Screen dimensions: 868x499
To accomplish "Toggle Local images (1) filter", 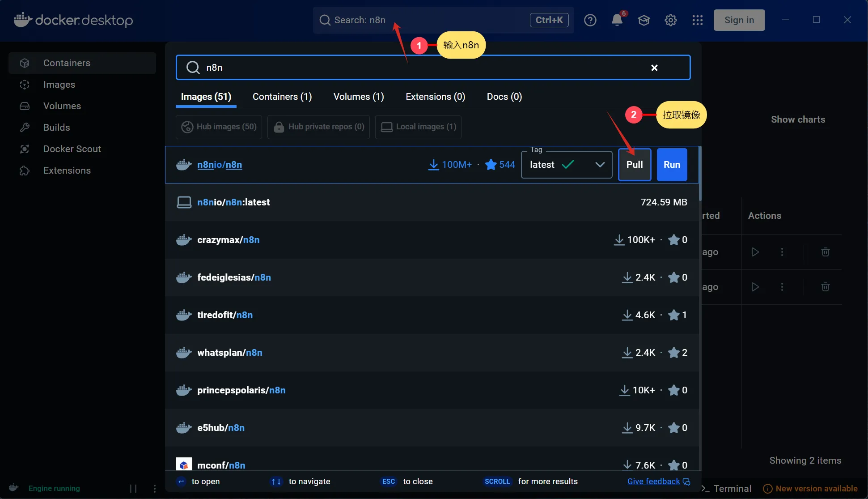I will click(x=418, y=127).
